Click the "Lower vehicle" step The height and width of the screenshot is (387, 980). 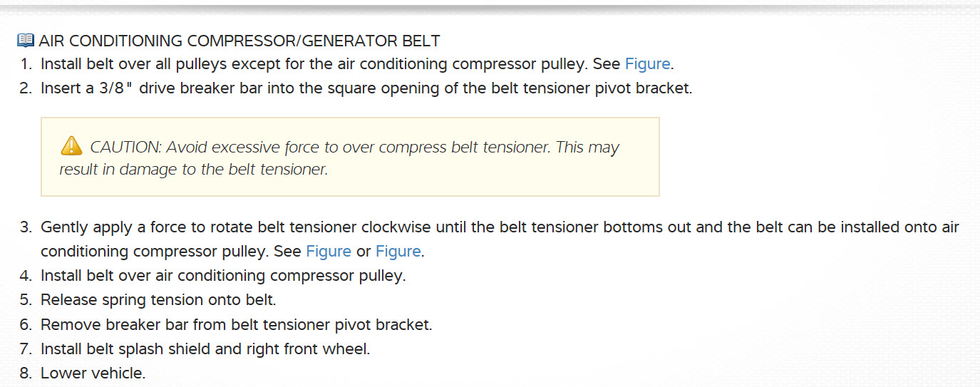pyautogui.click(x=93, y=372)
